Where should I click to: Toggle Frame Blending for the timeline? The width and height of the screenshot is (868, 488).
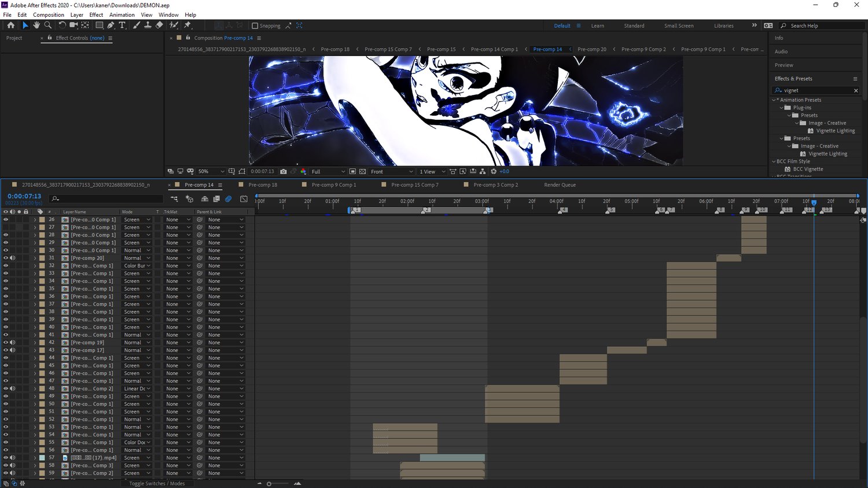(216, 199)
